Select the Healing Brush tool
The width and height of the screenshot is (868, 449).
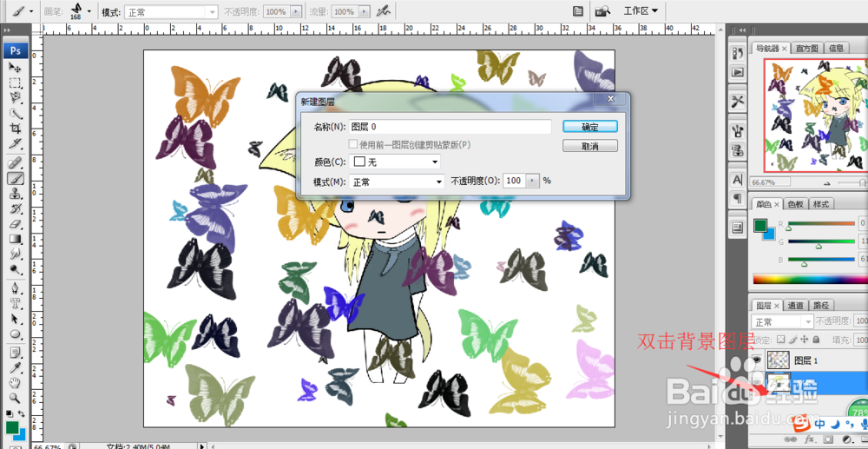16,162
